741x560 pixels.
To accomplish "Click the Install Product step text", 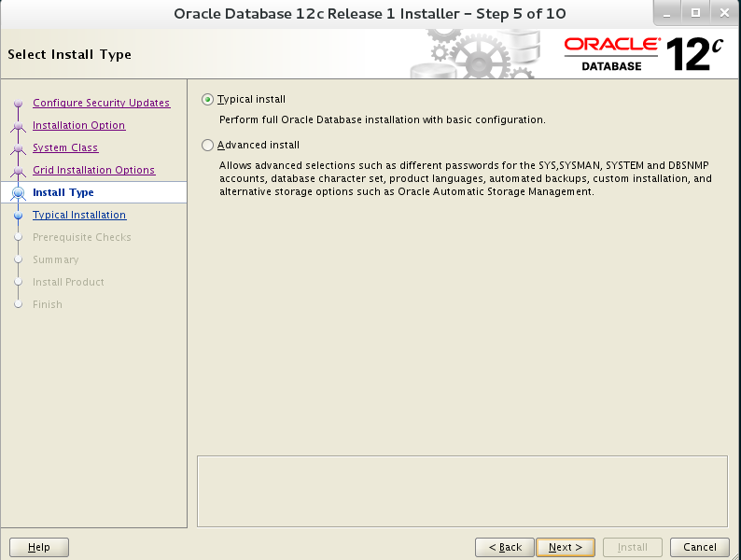I will pos(68,282).
